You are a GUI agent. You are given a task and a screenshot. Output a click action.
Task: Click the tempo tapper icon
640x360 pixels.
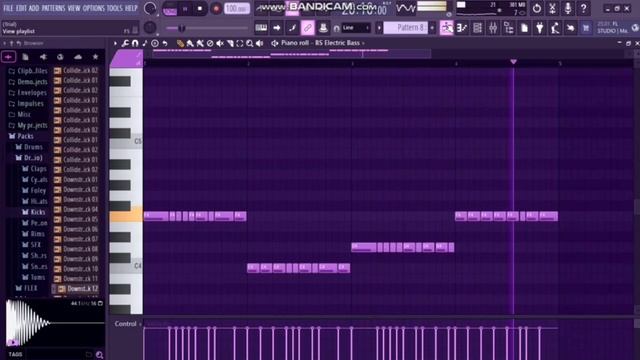(x=555, y=28)
